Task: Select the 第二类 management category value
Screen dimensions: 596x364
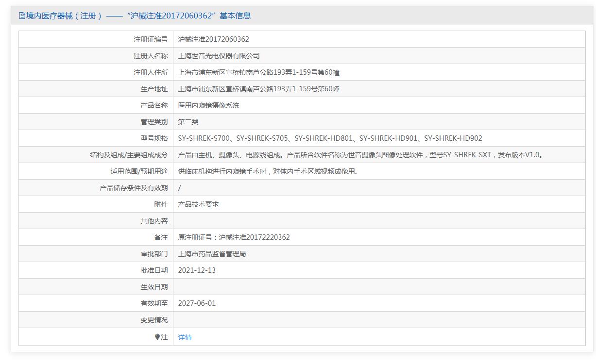Action: tap(188, 122)
